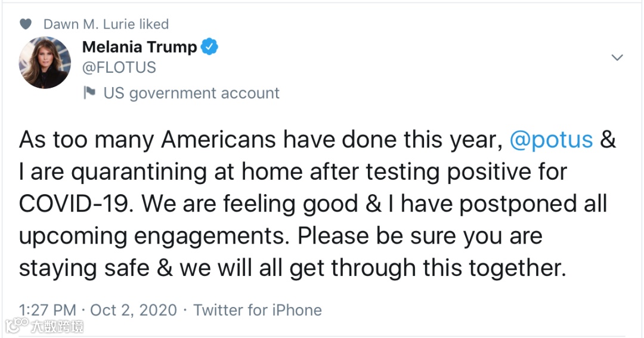Open the @FLOTUS handle
This screenshot has width=644, height=338.
[x=119, y=67]
